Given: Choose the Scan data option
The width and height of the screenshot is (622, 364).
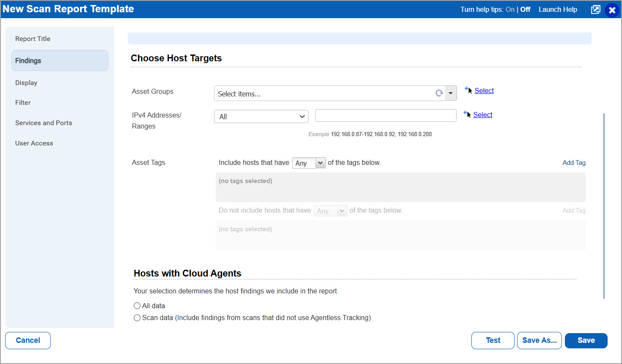Looking at the screenshot, I should (x=137, y=317).
